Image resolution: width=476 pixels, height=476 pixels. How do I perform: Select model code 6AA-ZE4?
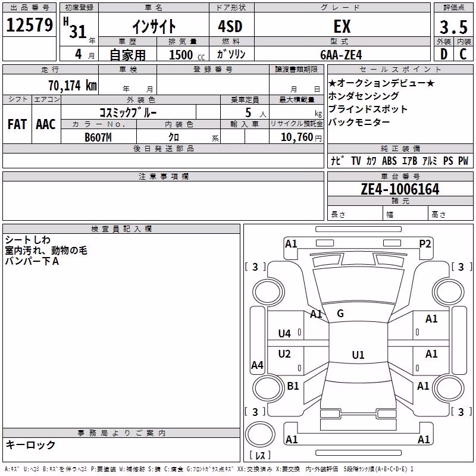(x=341, y=55)
